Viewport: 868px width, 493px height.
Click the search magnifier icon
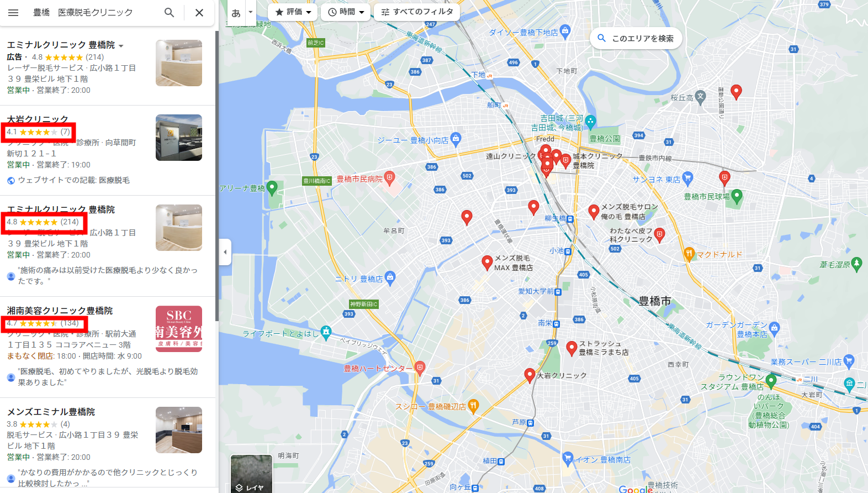click(170, 12)
